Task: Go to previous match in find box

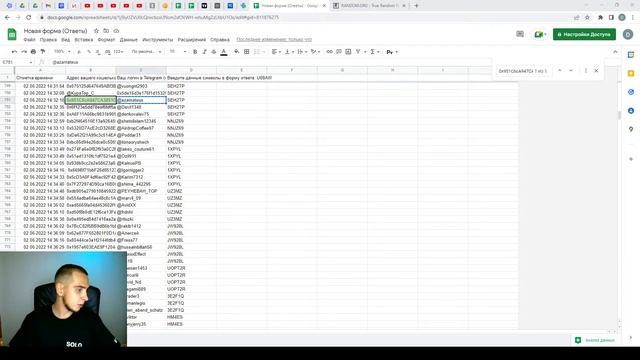Action: [x=560, y=71]
